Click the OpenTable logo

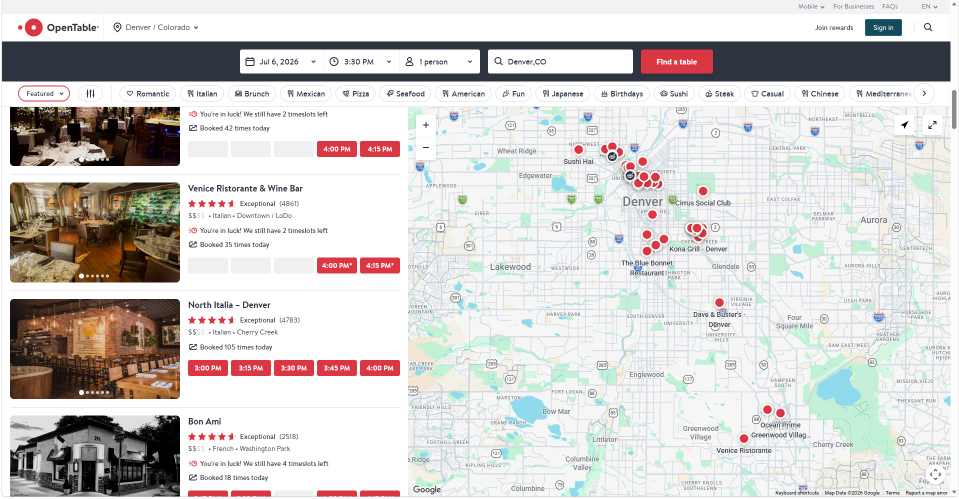tap(58, 28)
